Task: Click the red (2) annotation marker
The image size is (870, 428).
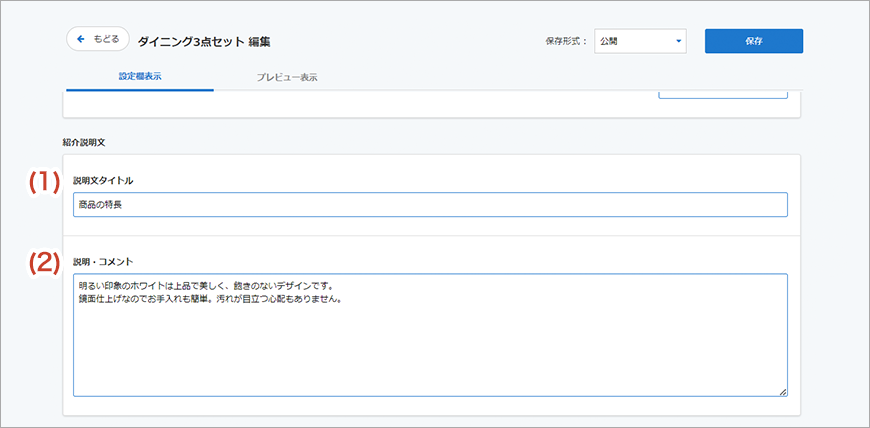Action: pyautogui.click(x=44, y=263)
